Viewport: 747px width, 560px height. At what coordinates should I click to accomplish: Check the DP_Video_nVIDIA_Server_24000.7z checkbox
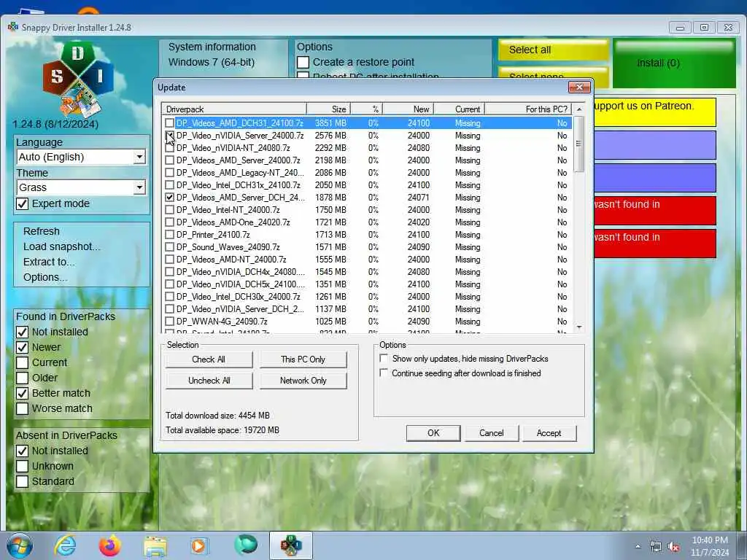pyautogui.click(x=169, y=135)
